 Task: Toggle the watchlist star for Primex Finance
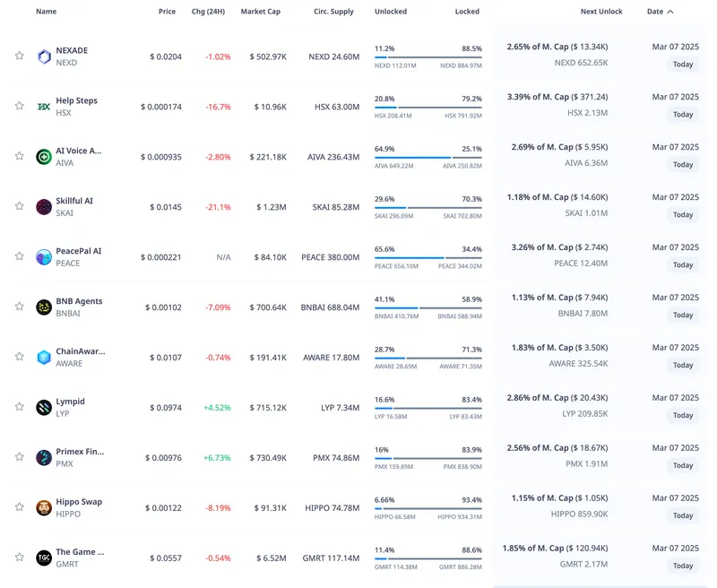click(19, 457)
